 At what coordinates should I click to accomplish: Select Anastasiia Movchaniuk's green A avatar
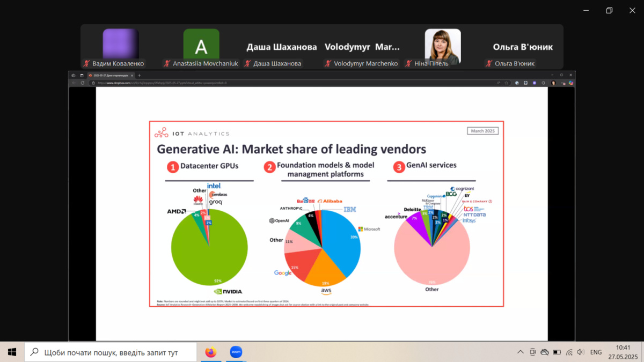point(201,44)
